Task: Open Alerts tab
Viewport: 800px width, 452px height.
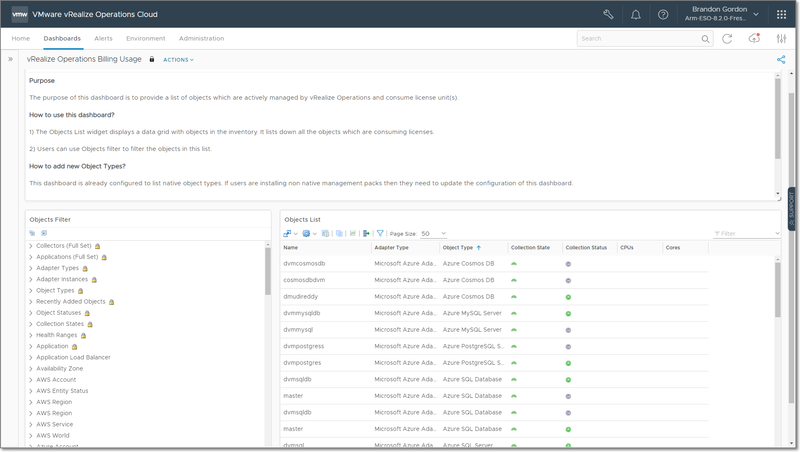Action: click(x=104, y=38)
